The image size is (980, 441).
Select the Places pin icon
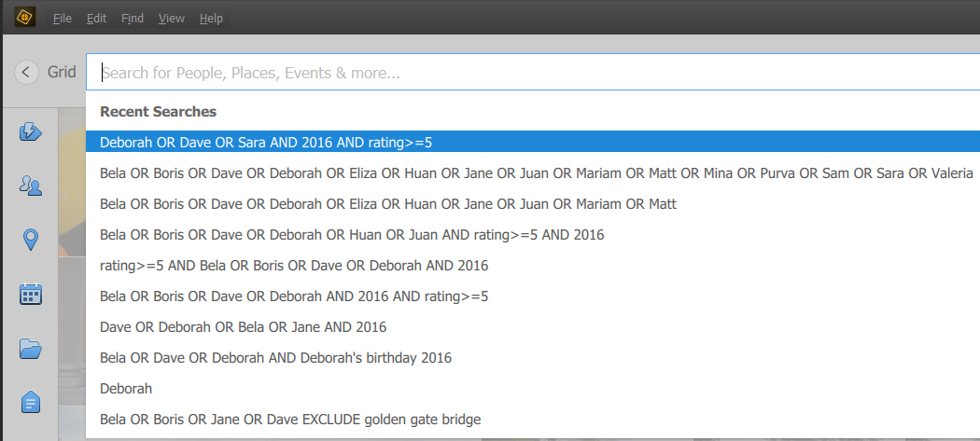tap(31, 241)
